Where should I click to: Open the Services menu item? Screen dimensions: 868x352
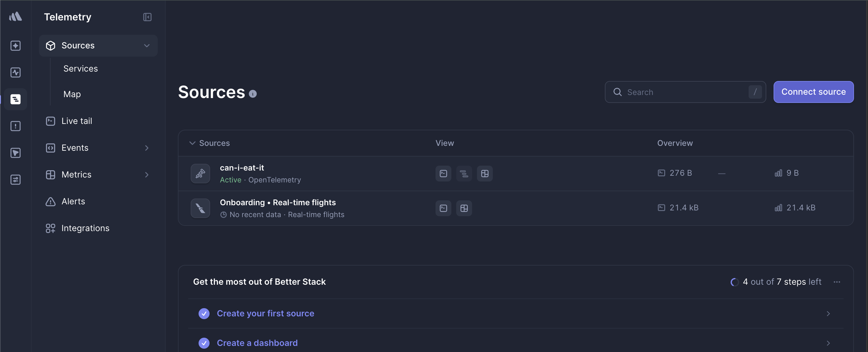click(80, 69)
